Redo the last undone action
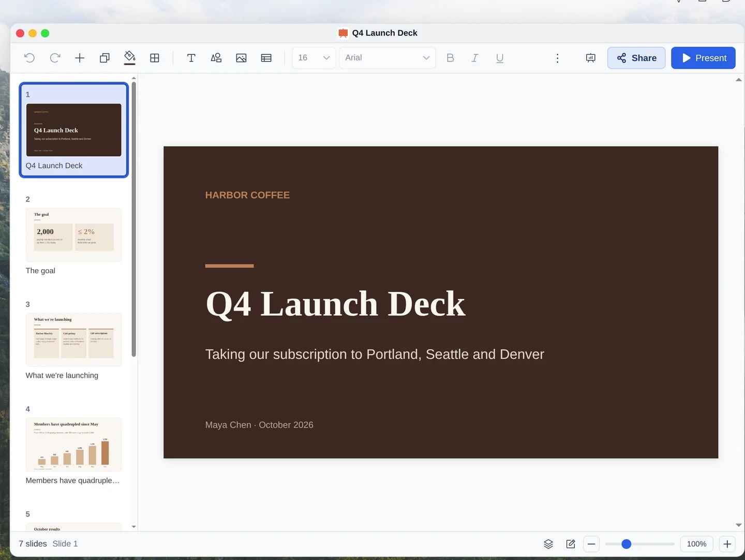The image size is (745, 560). coord(55,58)
